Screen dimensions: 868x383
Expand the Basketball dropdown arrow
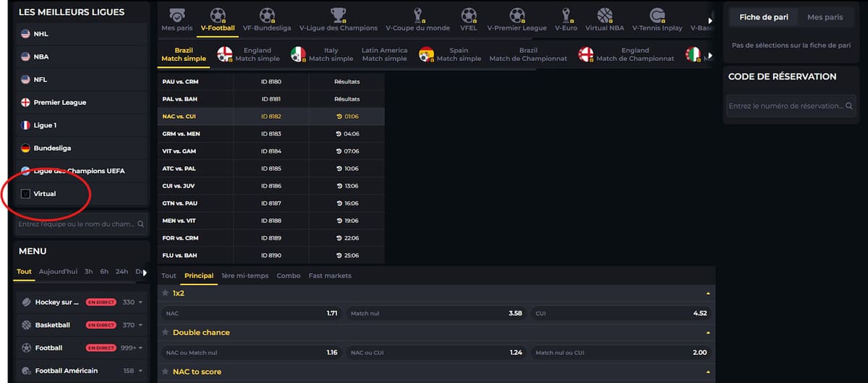[141, 325]
